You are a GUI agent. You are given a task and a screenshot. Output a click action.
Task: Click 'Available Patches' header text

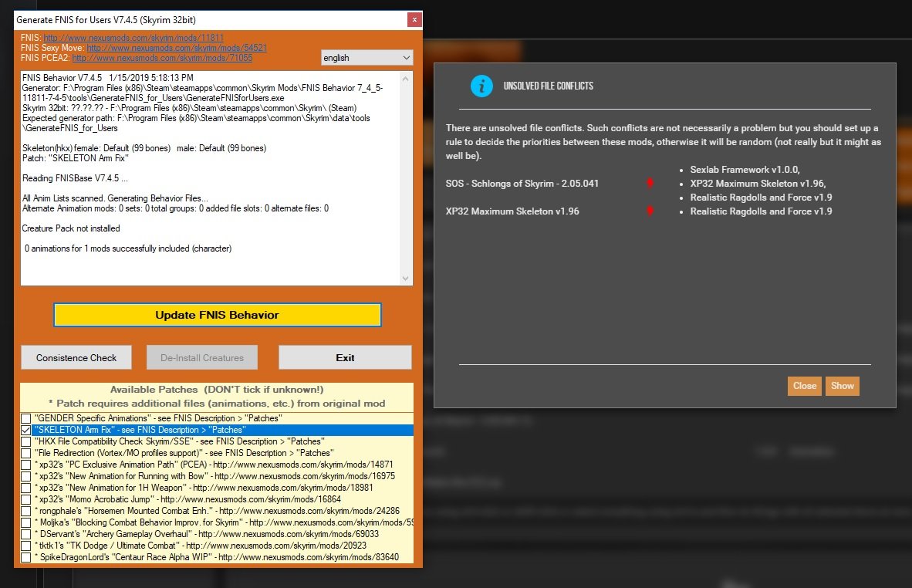pyautogui.click(x=216, y=389)
